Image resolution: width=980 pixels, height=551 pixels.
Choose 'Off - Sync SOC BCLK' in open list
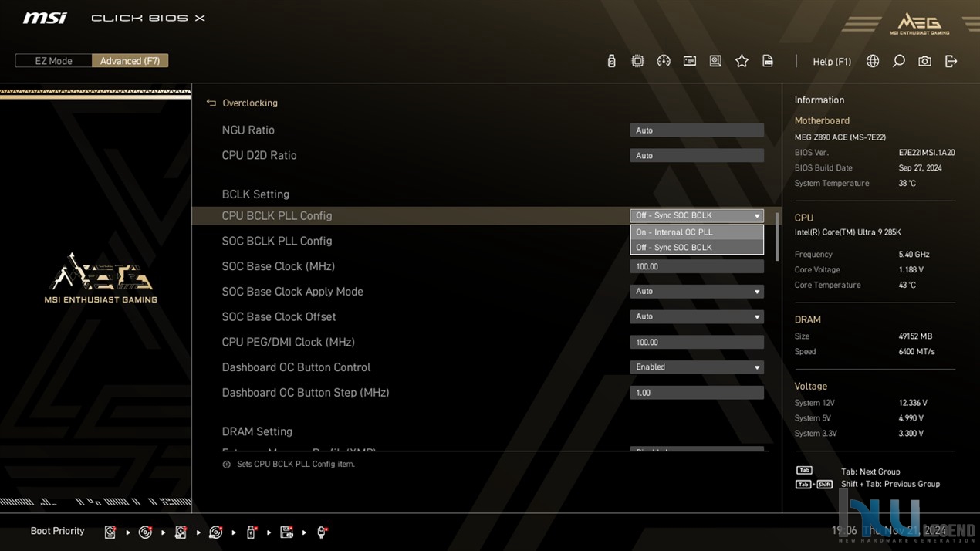coord(697,248)
